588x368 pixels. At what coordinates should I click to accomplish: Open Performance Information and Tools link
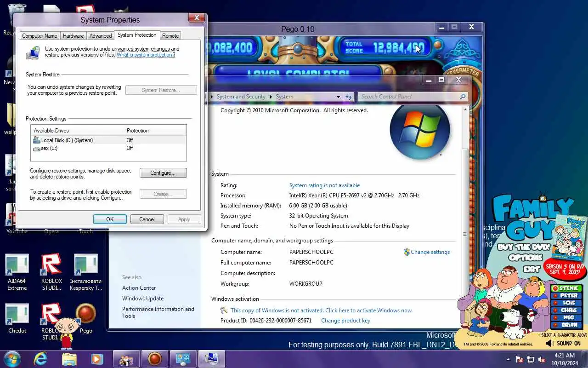pos(158,312)
